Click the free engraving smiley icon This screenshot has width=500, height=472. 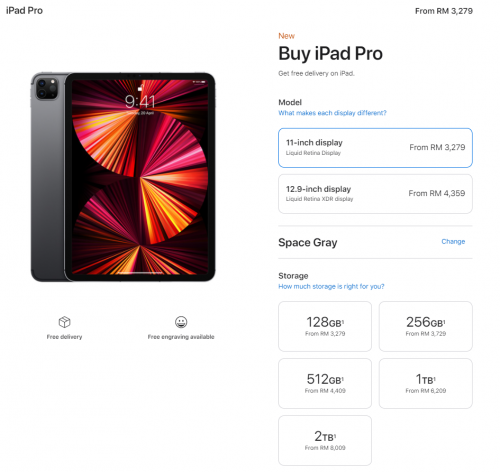[181, 322]
